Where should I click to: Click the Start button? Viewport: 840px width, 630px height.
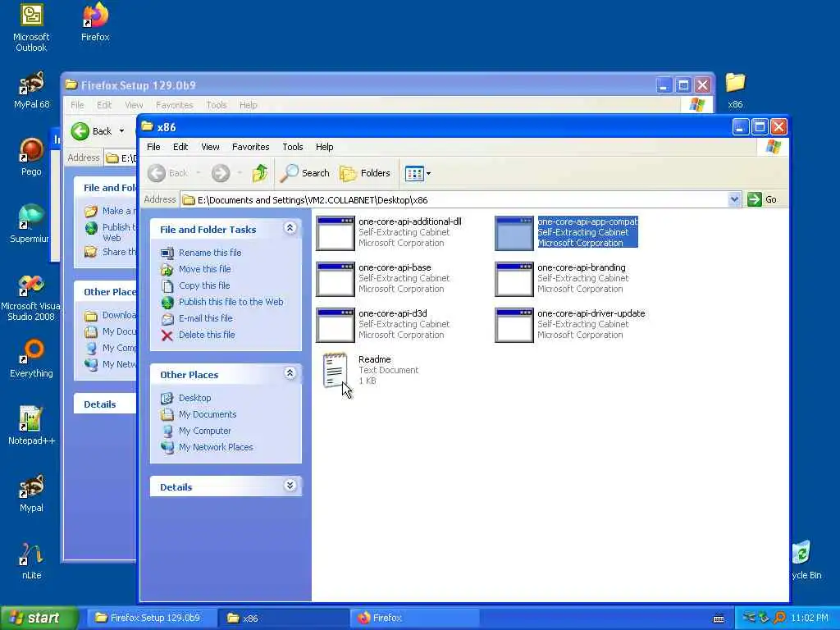(38, 618)
